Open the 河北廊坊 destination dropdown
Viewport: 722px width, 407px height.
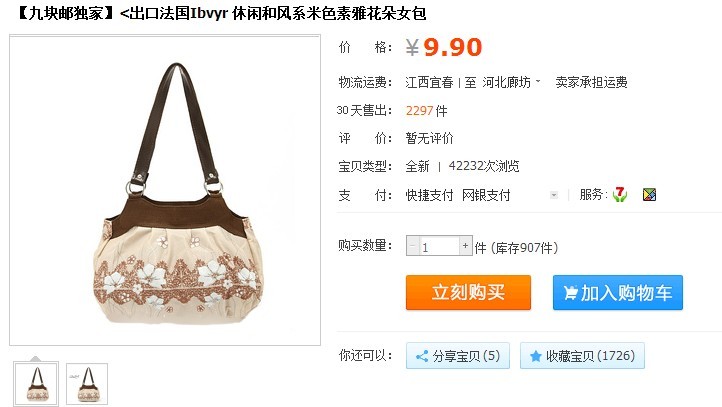[x=511, y=82]
